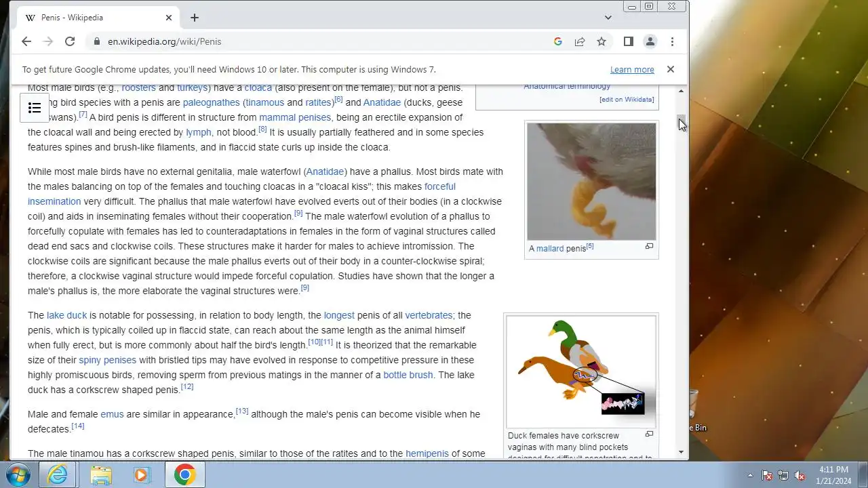Open the vertebrates link
The image size is (868, 488).
coord(429,315)
